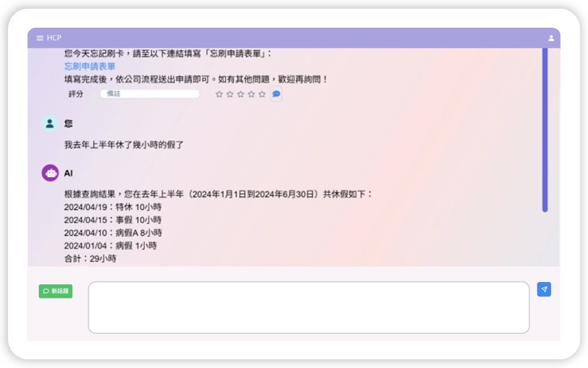Focus the message text box
The height and width of the screenshot is (368, 588).
pos(309,307)
